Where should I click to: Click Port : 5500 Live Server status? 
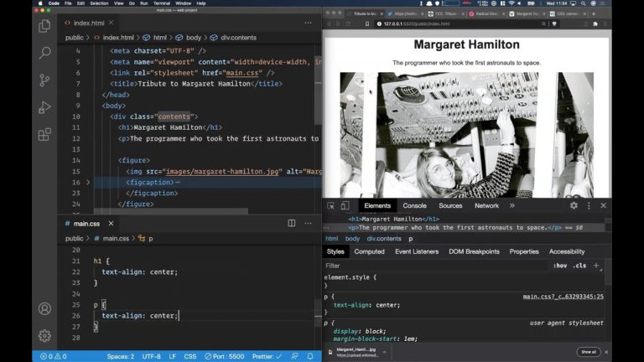point(224,356)
